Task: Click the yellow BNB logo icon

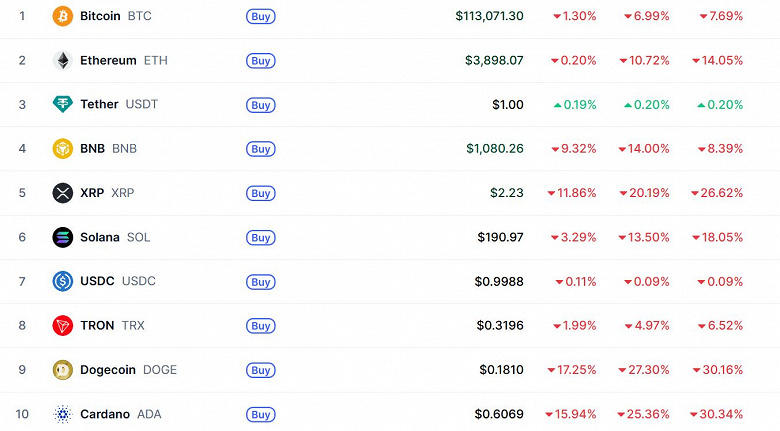Action: point(63,149)
